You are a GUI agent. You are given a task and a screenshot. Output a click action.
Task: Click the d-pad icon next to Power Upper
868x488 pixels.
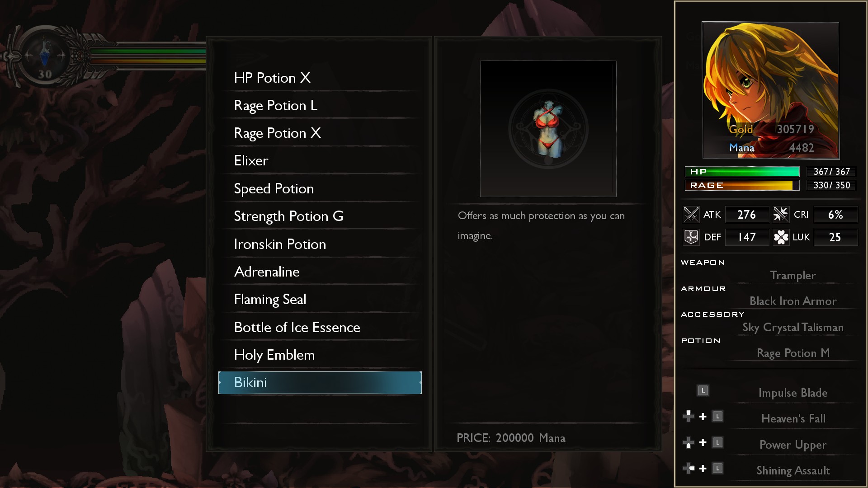tap(688, 442)
